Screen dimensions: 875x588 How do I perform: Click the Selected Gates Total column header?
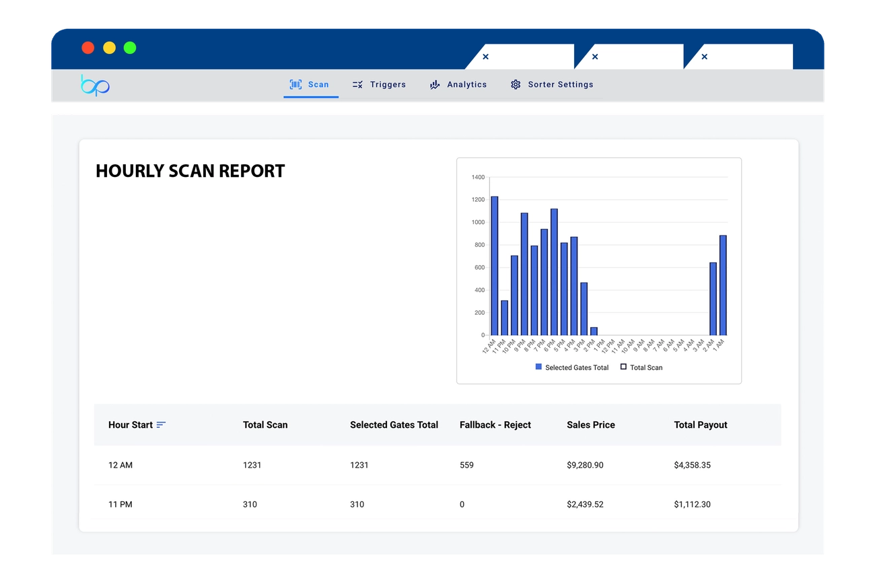[394, 425]
